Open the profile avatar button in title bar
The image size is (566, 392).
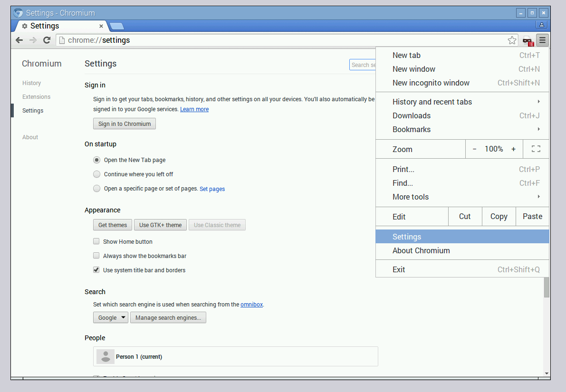pos(542,25)
